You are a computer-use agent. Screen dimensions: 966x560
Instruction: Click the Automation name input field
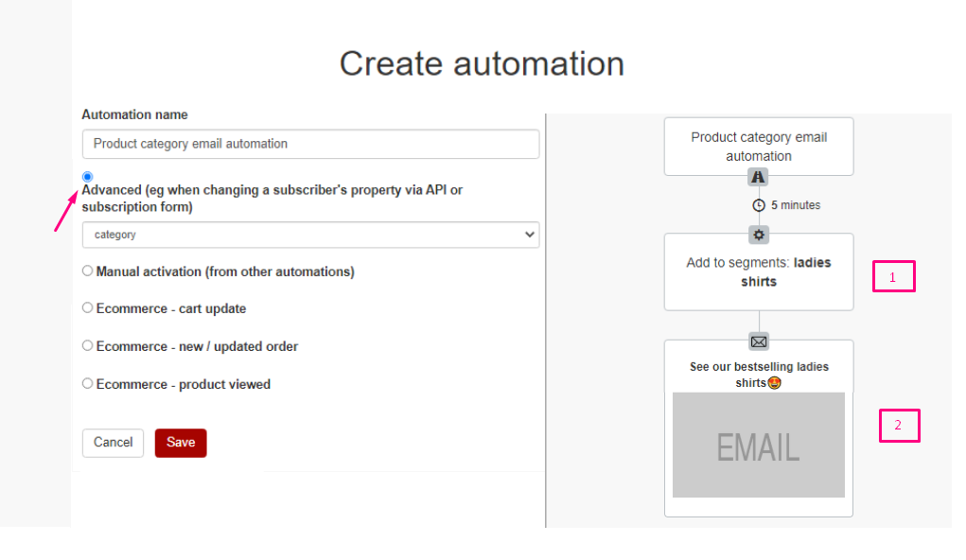tap(310, 144)
